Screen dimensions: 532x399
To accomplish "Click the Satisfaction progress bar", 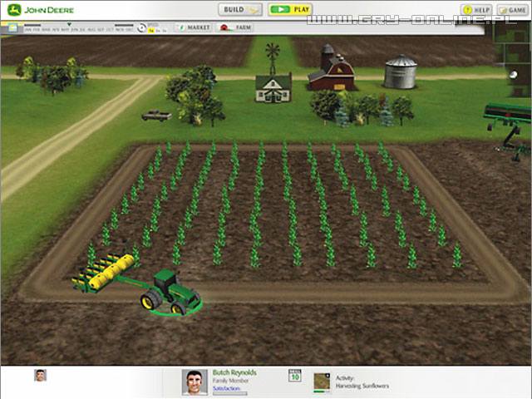I will [x=229, y=393].
